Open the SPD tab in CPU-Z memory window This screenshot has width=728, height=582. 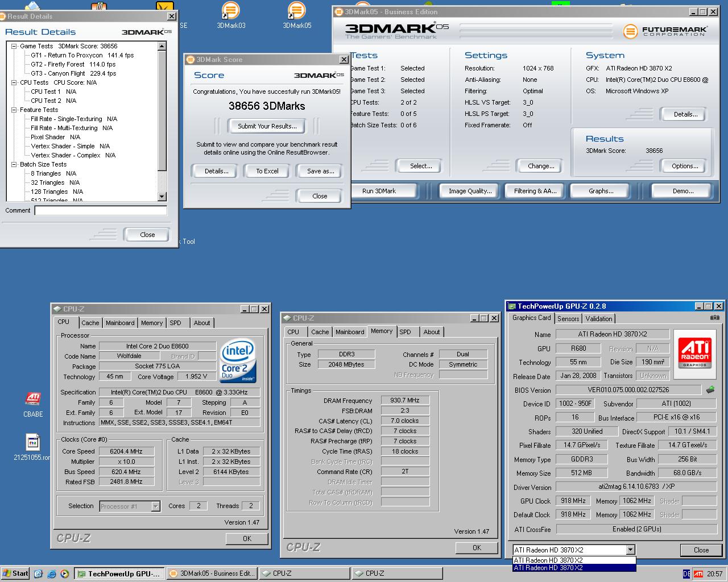[405, 332]
